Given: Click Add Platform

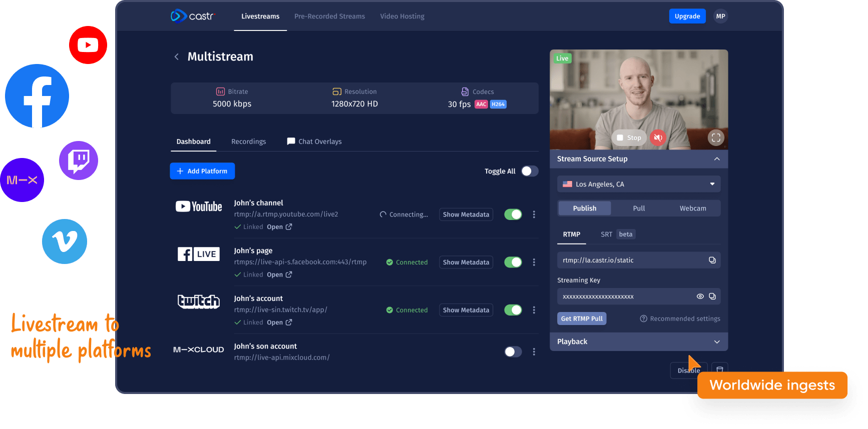Looking at the screenshot, I should point(202,171).
